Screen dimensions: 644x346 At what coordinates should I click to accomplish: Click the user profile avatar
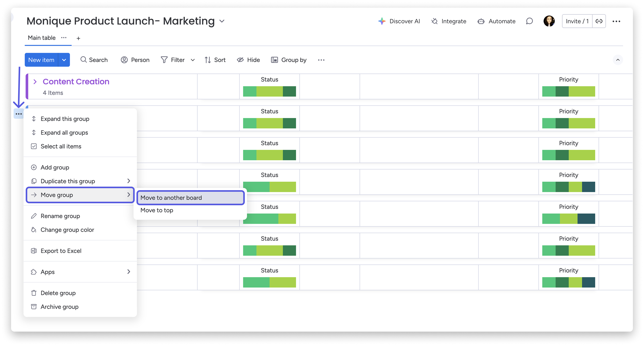click(549, 21)
